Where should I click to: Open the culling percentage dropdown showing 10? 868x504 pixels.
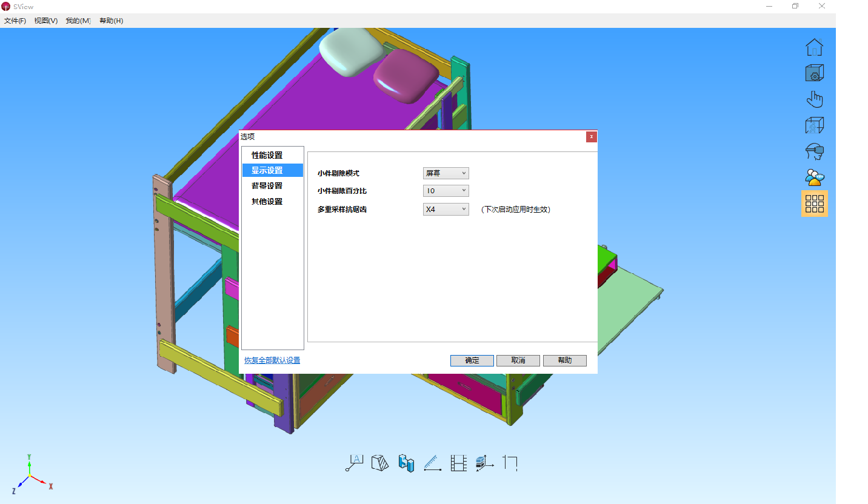(x=446, y=191)
